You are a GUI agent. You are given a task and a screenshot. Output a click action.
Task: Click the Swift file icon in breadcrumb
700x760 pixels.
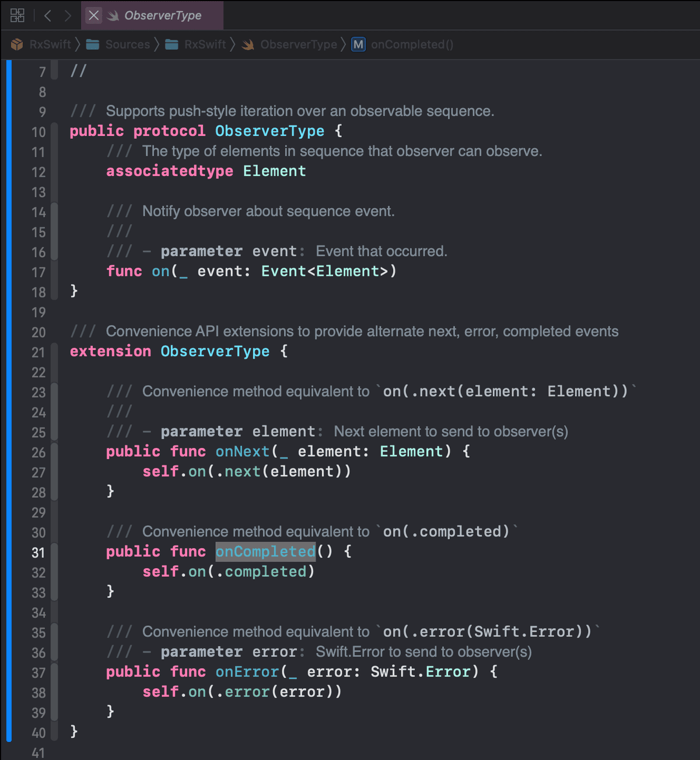248,44
